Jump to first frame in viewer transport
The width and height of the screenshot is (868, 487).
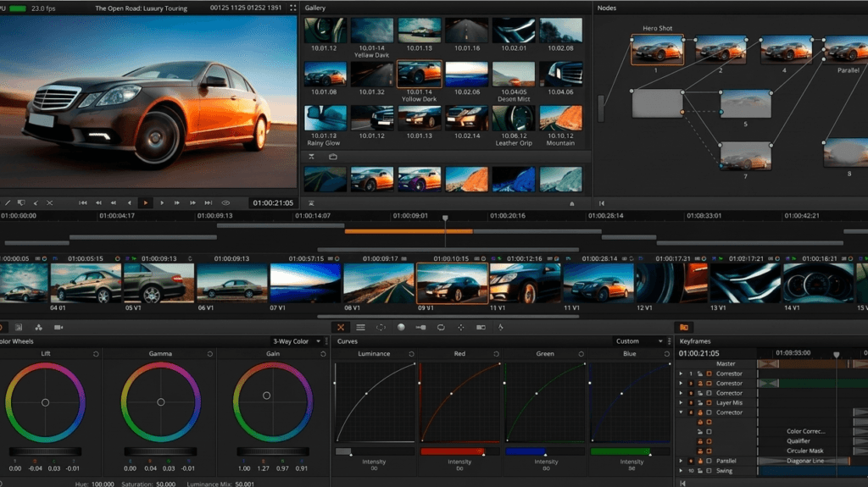pyautogui.click(x=82, y=203)
